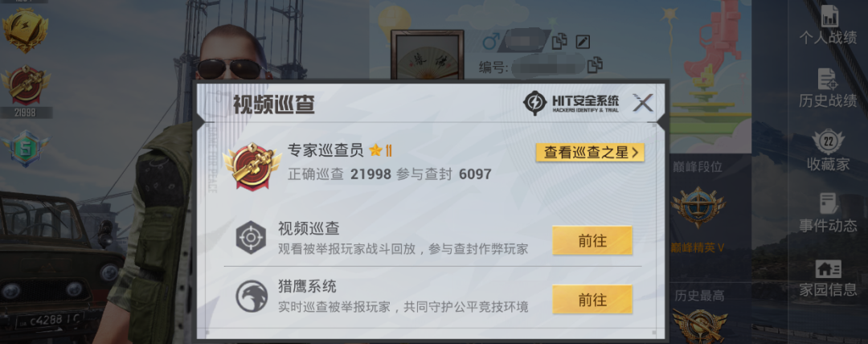
Task: Copy the player name with copy icon
Action: (559, 42)
